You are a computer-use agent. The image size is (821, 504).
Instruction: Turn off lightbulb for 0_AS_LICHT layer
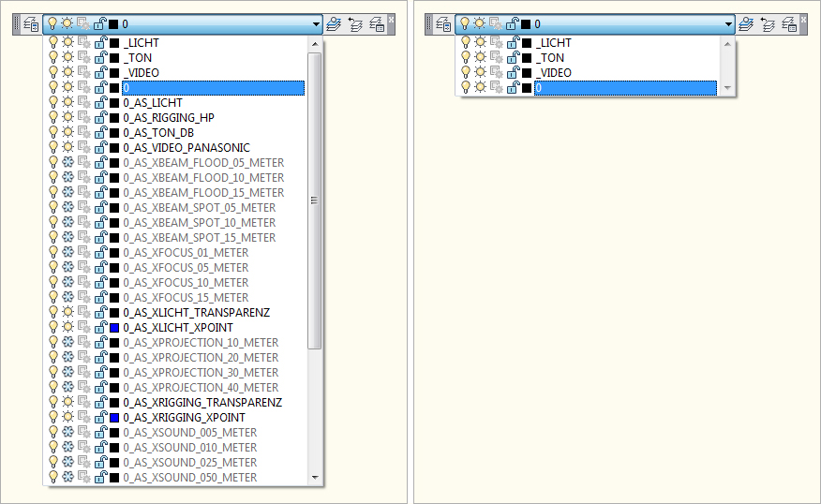click(52, 103)
